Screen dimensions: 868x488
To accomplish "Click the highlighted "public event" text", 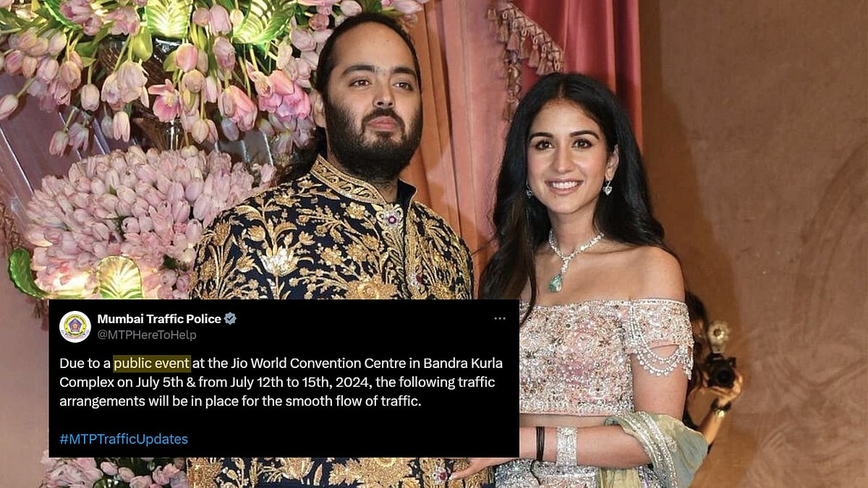I will tap(152, 363).
